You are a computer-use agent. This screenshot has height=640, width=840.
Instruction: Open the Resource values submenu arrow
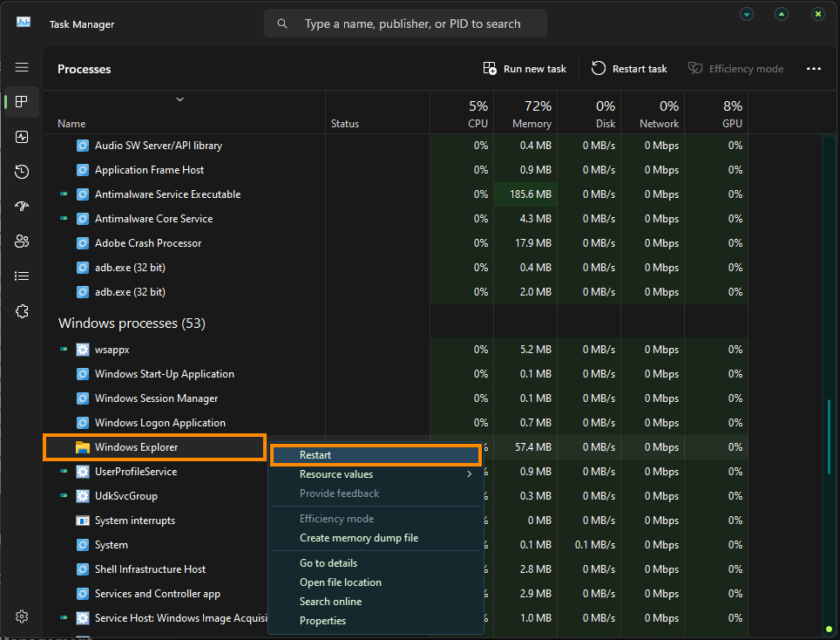coord(470,474)
